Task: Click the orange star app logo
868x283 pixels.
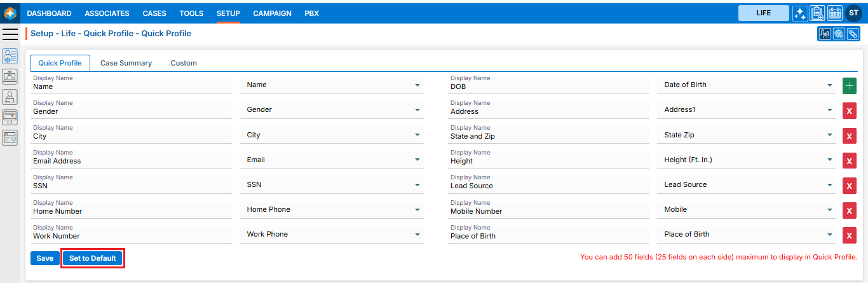Action: 10,13
